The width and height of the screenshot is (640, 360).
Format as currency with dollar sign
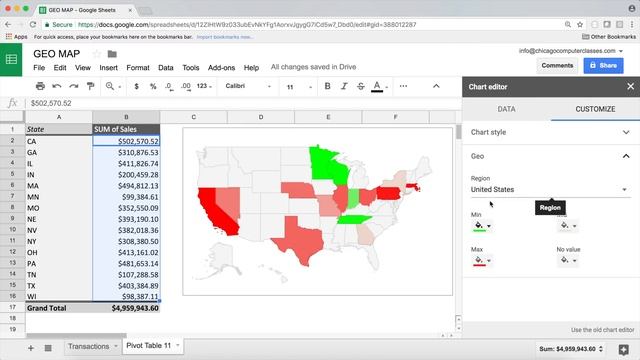136,87
